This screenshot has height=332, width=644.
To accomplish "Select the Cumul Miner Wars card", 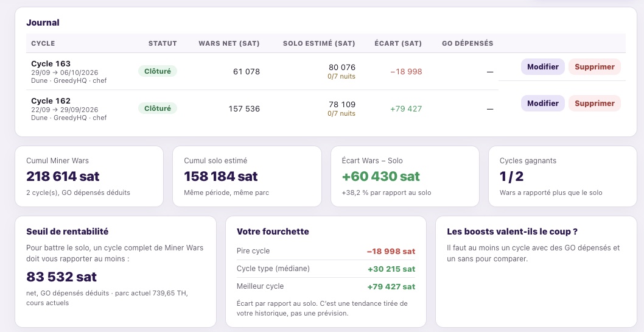I will tap(89, 176).
